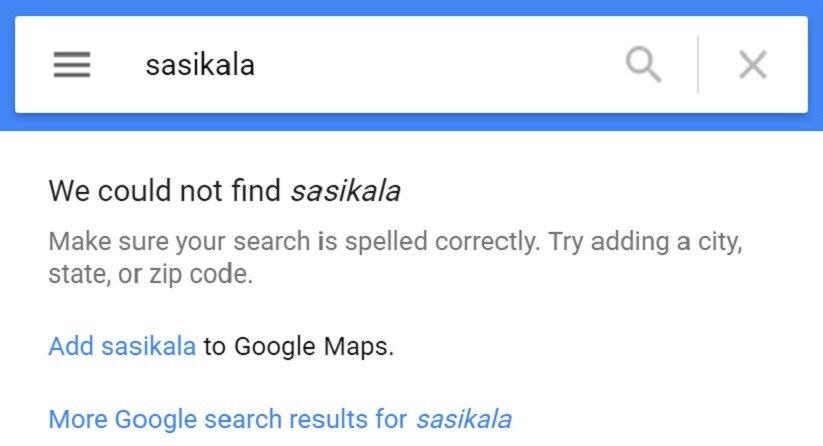This screenshot has width=823, height=446.
Task: Click the magnifying glass search icon
Action: point(643,65)
